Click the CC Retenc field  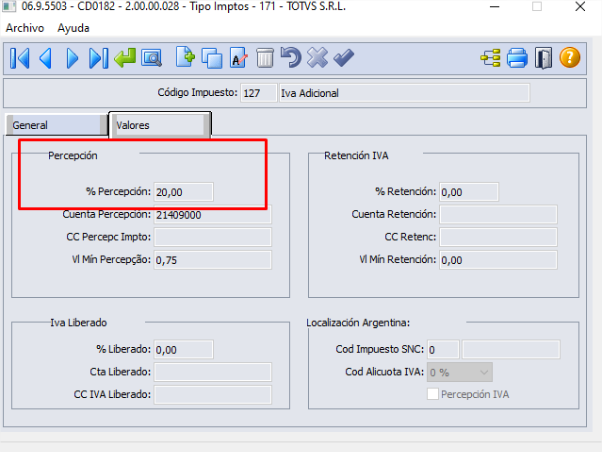tap(498, 237)
